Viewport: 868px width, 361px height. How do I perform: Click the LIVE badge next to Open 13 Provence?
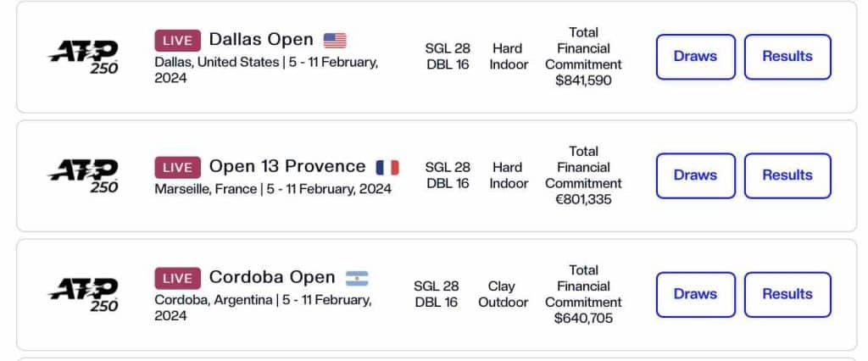point(178,167)
